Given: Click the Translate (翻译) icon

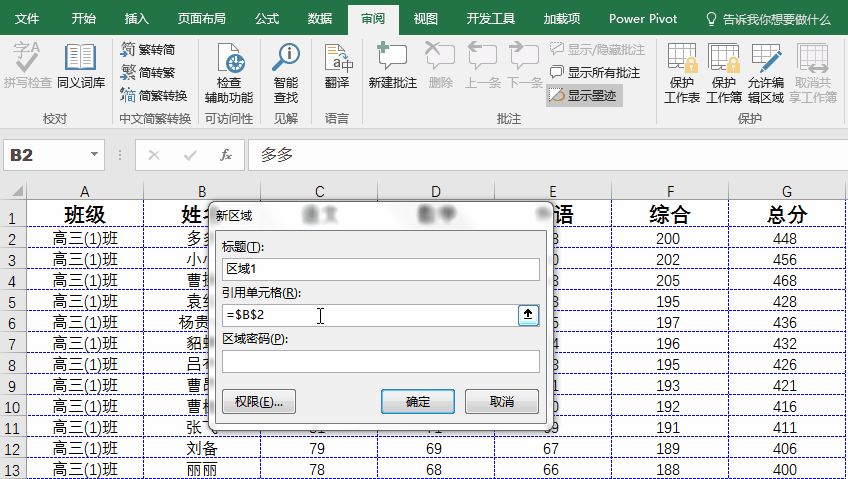Looking at the screenshot, I should point(337,66).
